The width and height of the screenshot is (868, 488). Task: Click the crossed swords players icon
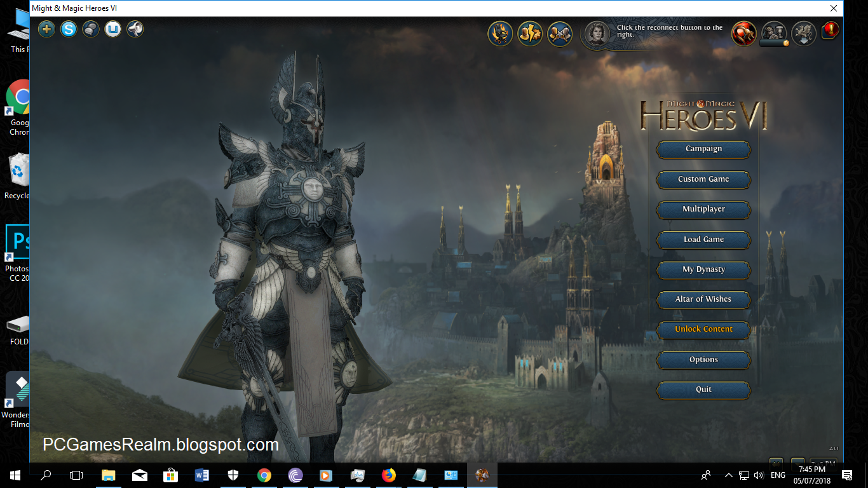(560, 34)
